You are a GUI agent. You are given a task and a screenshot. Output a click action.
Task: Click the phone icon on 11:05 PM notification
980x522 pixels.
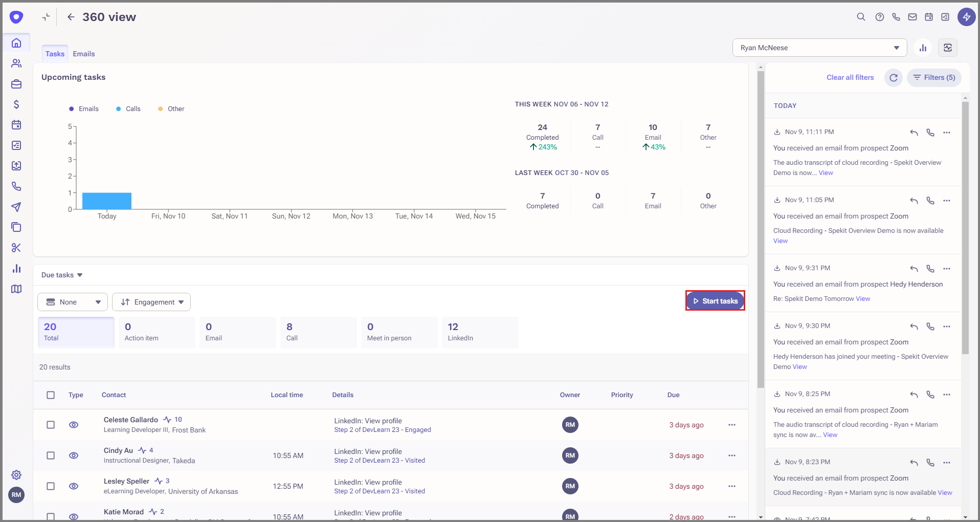point(930,201)
